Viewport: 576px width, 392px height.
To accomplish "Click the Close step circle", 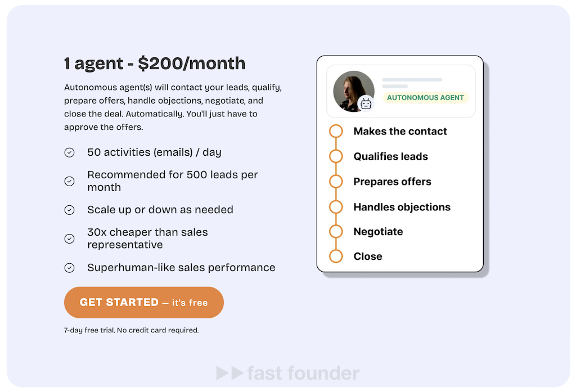I will (x=336, y=256).
